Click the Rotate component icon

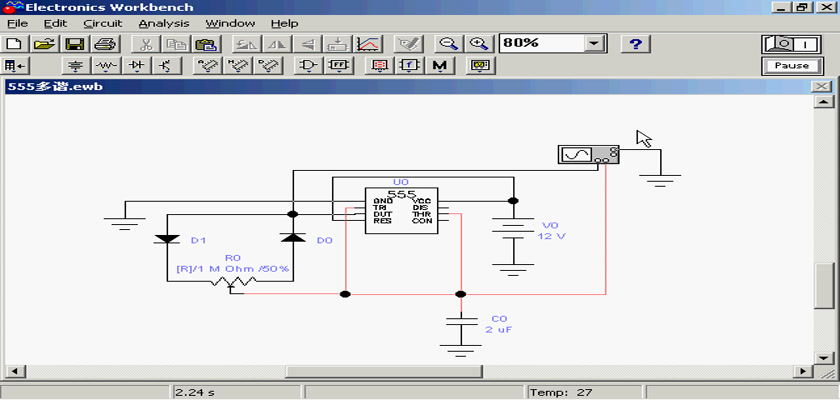246,44
